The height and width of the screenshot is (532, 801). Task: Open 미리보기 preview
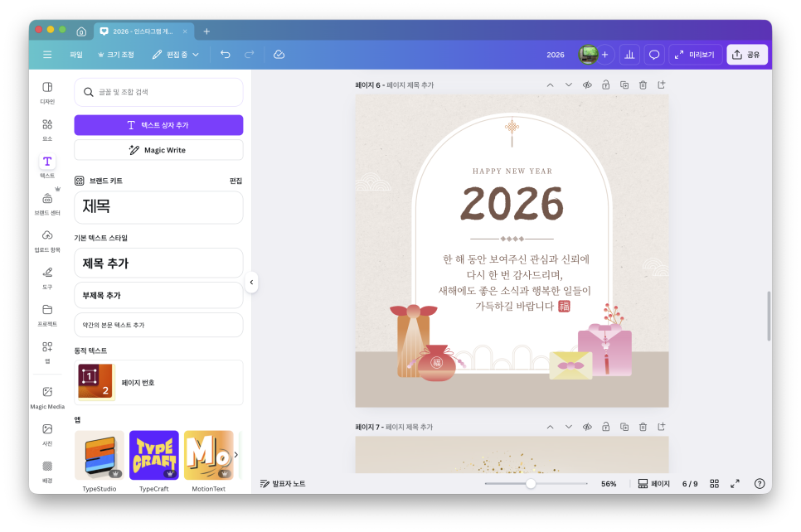tap(695, 55)
